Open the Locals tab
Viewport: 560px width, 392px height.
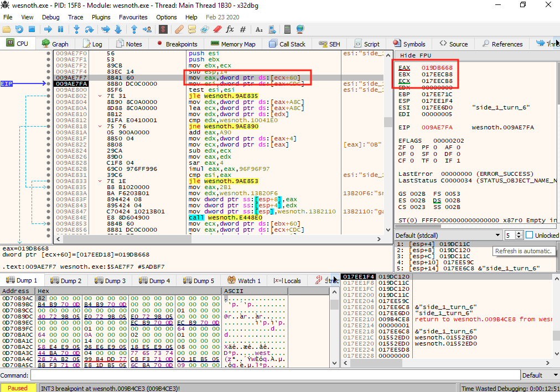(x=287, y=281)
